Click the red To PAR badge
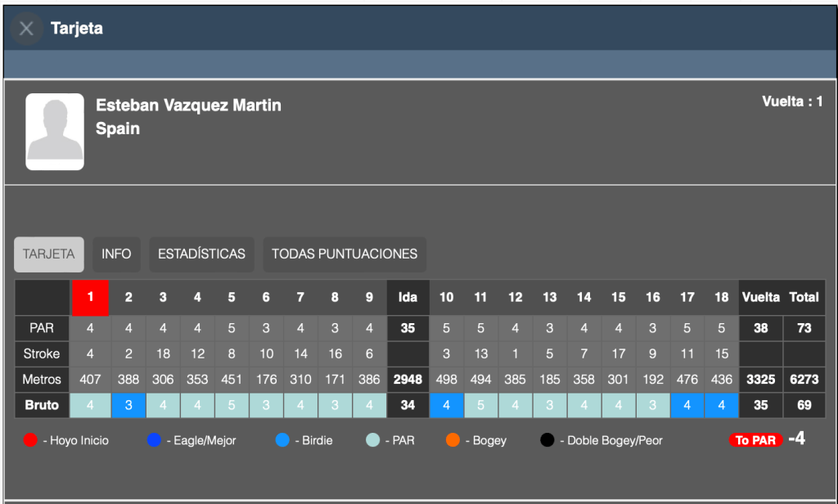This screenshot has height=504, width=838. pos(755,440)
